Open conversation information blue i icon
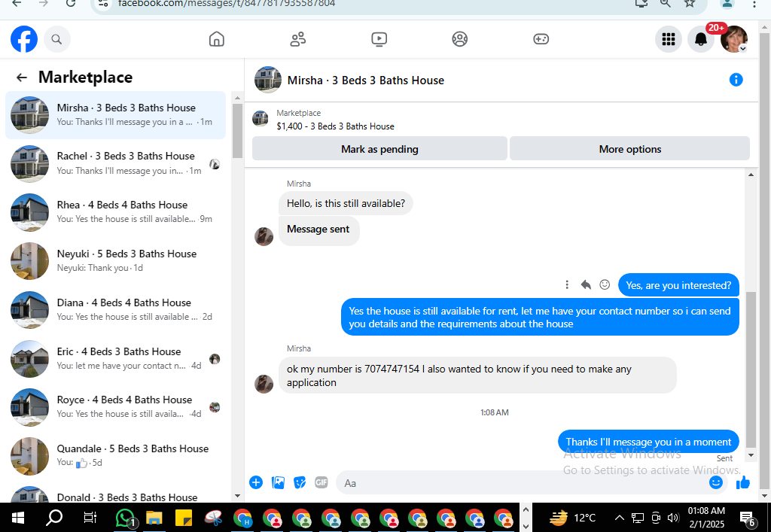Viewport: 771px width, 532px height. tap(736, 80)
